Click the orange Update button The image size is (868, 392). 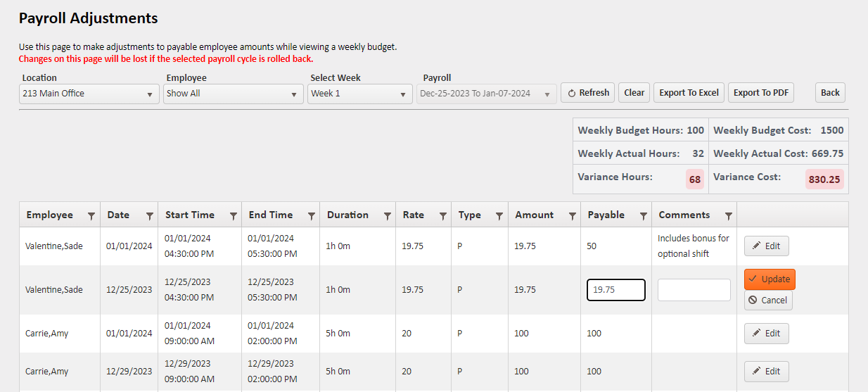(770, 279)
